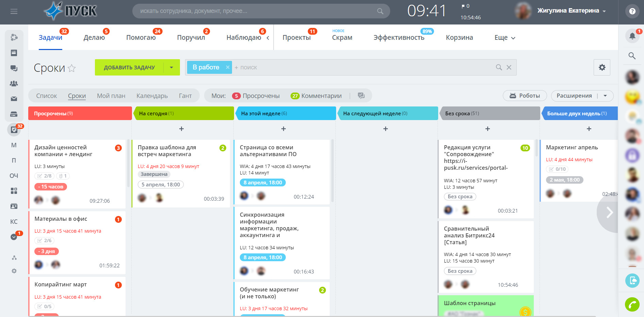This screenshot has width=644, height=317.
Task: Click the "- 15 часов" overdue badge
Action: coord(51,187)
